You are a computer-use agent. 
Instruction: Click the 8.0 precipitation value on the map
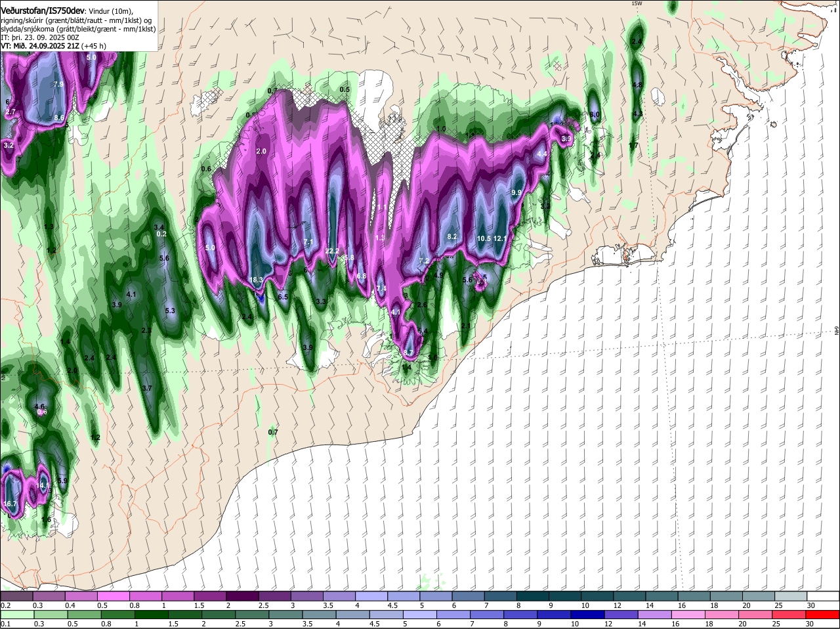(x=595, y=114)
